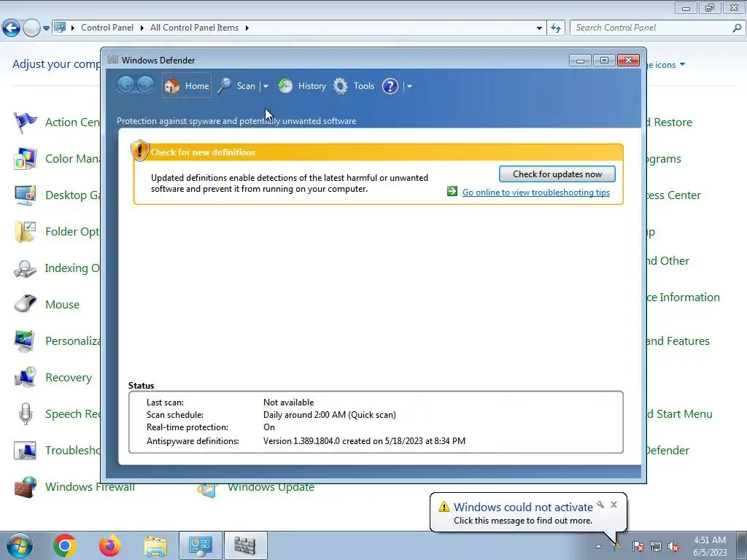Click All Control Panel Items breadcrumb
747x560 pixels.
[194, 28]
